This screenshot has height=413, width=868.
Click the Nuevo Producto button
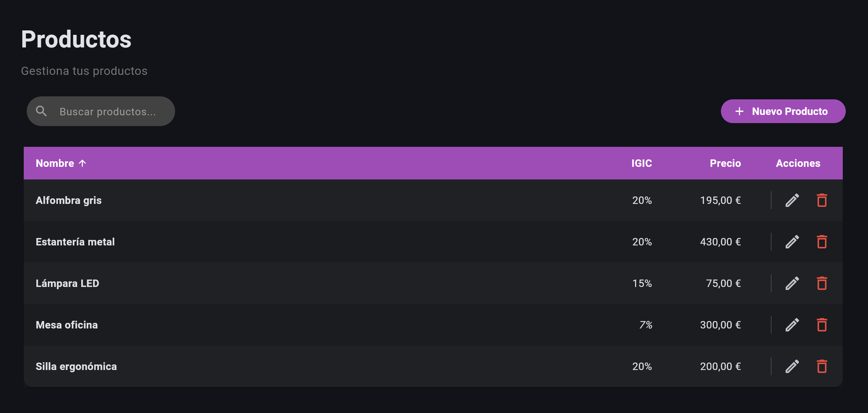783,111
